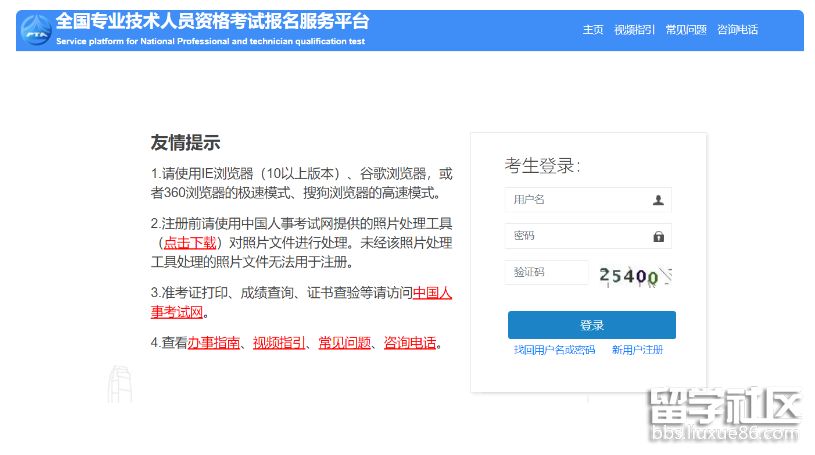Go to 主页 in the top navigation

[593, 30]
